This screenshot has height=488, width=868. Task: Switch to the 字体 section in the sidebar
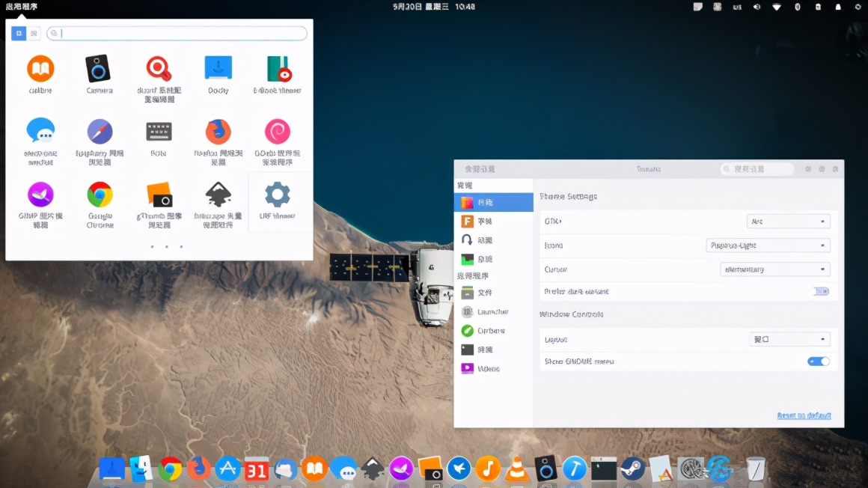[x=486, y=221]
